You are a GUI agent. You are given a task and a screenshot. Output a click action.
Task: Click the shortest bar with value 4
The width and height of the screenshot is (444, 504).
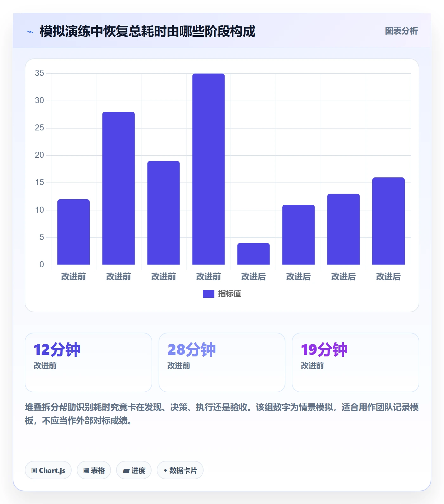click(x=254, y=254)
